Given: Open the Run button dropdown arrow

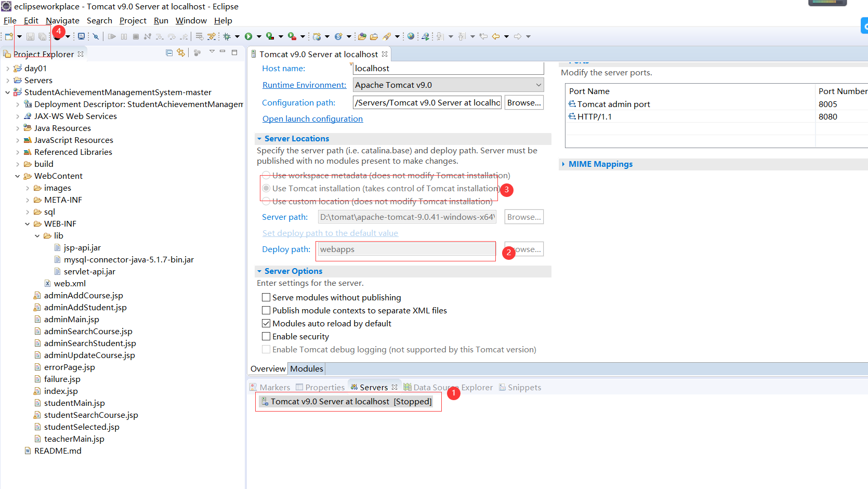Looking at the screenshot, I should 259,36.
